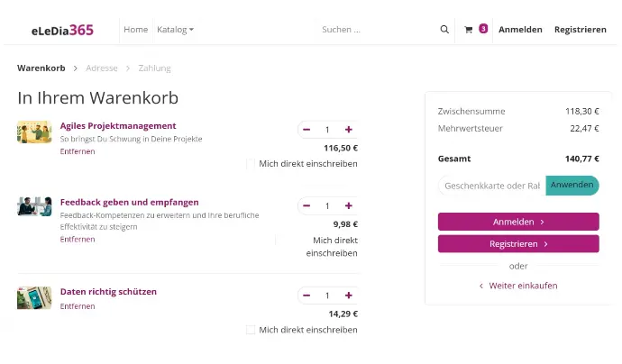The width and height of the screenshot is (622, 364).
Task: Check 'Mich direkt einschreiben' for Feedback course
Action: [x=279, y=241]
